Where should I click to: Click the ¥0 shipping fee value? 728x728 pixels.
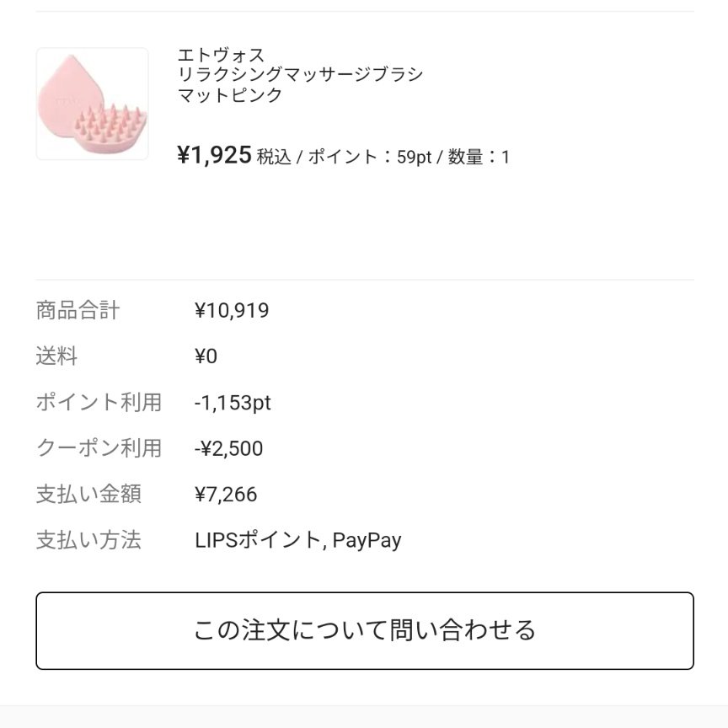click(x=206, y=356)
